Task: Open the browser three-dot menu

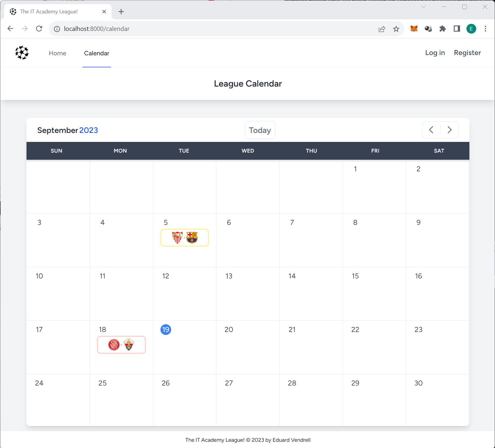Action: 485,29
